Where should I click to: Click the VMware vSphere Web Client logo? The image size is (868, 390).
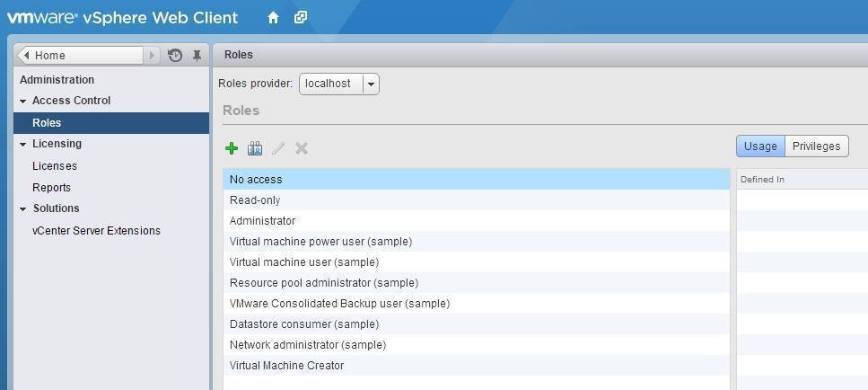pos(122,18)
